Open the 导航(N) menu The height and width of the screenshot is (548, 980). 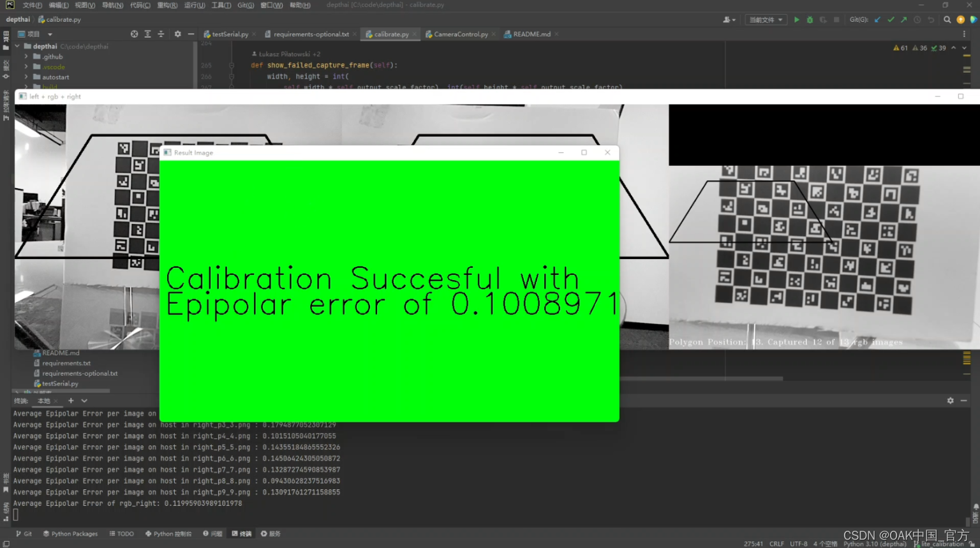click(x=112, y=5)
